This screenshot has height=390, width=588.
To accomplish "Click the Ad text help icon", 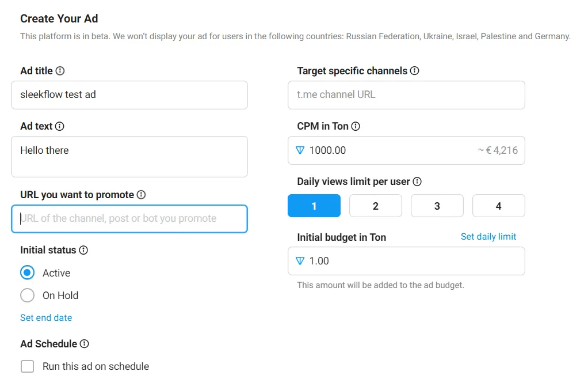I will (59, 126).
